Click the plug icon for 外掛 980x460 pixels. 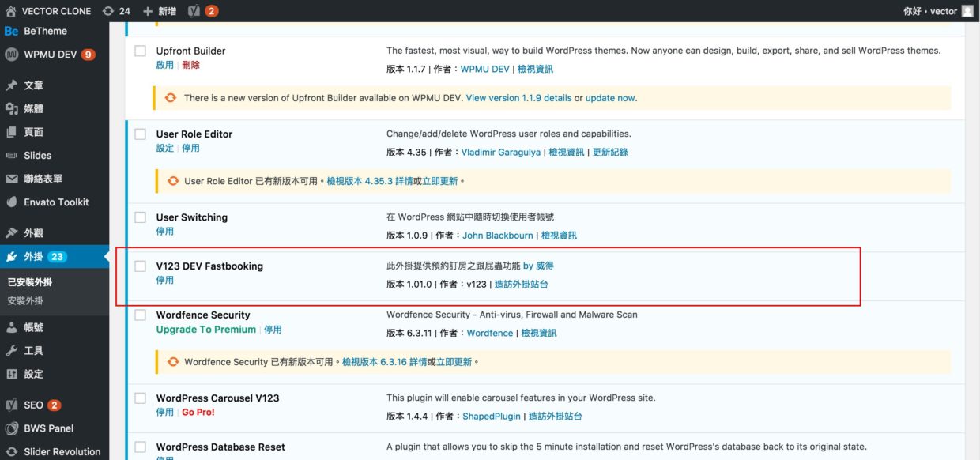pyautogui.click(x=11, y=256)
